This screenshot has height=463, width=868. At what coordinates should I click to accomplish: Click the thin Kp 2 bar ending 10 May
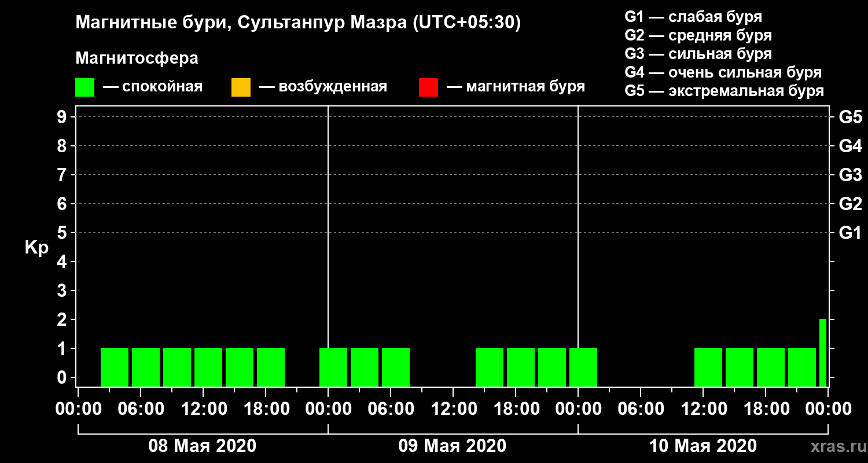(823, 352)
